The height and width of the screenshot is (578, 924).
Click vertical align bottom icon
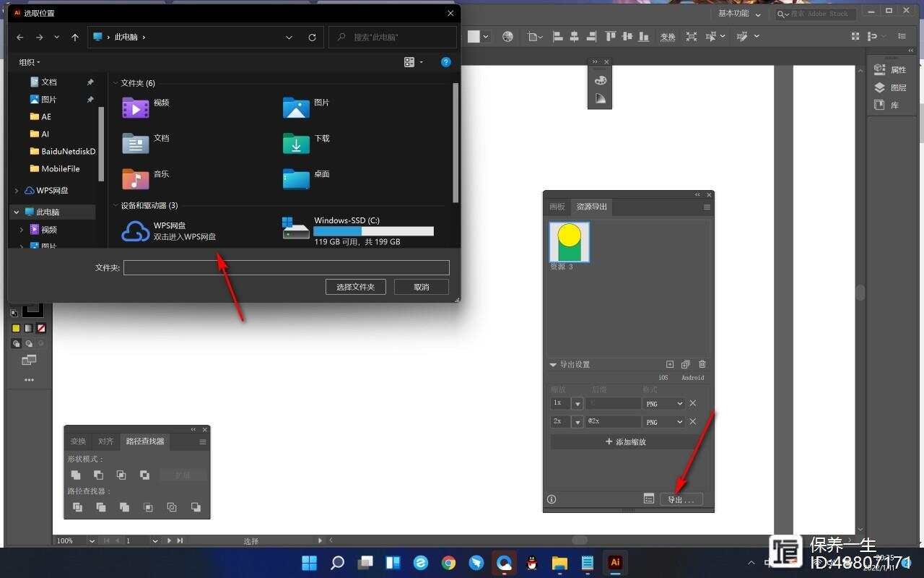pyautogui.click(x=644, y=36)
